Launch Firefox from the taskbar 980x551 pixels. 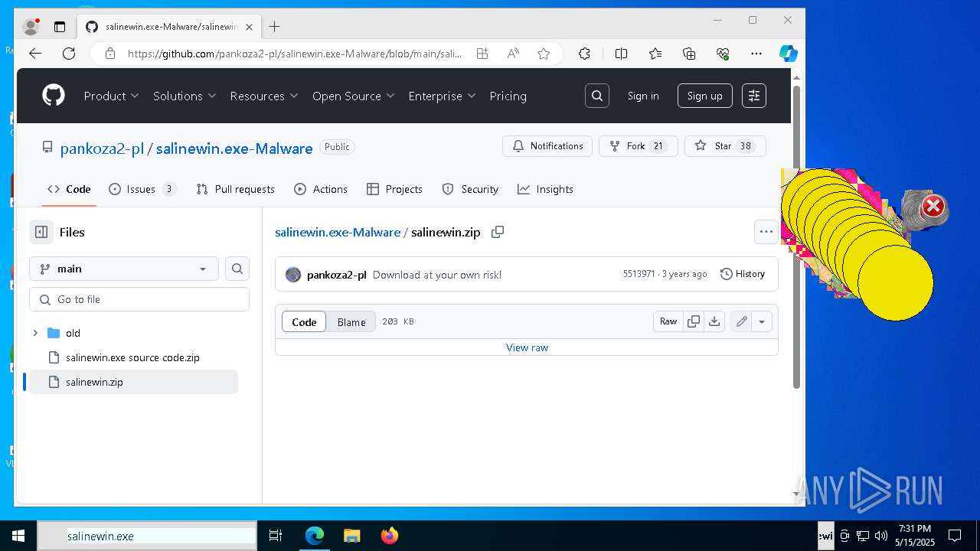pyautogui.click(x=390, y=536)
